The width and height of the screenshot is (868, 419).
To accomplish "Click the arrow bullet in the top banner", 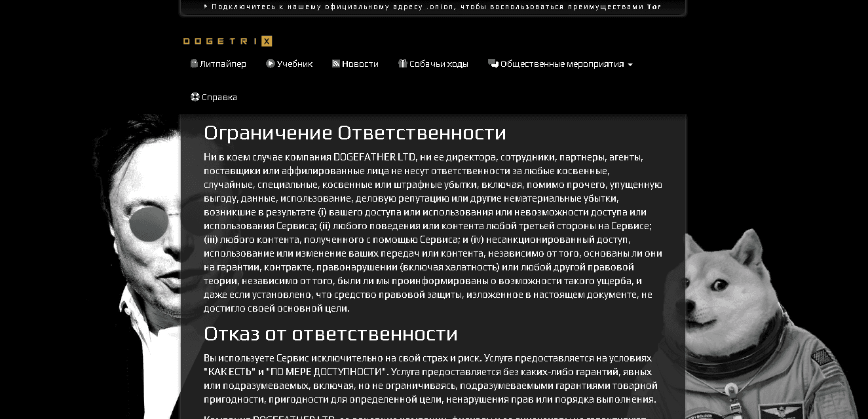I will (206, 7).
